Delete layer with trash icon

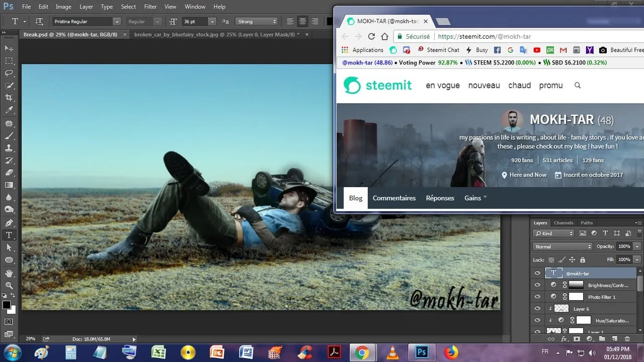pyautogui.click(x=627, y=339)
